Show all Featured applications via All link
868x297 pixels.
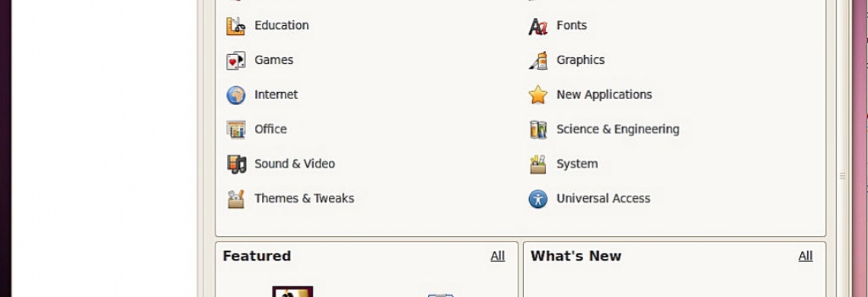(x=498, y=256)
